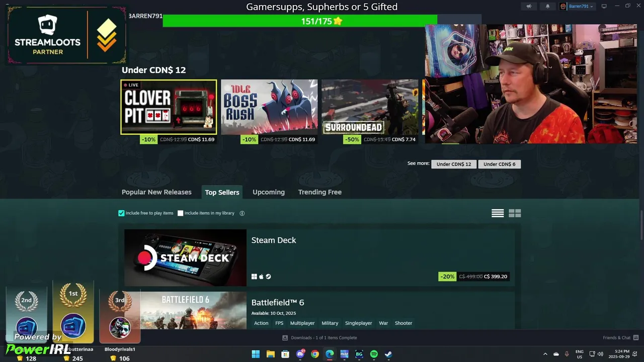
Task: Open File Explorer from taskbar
Action: 270,354
